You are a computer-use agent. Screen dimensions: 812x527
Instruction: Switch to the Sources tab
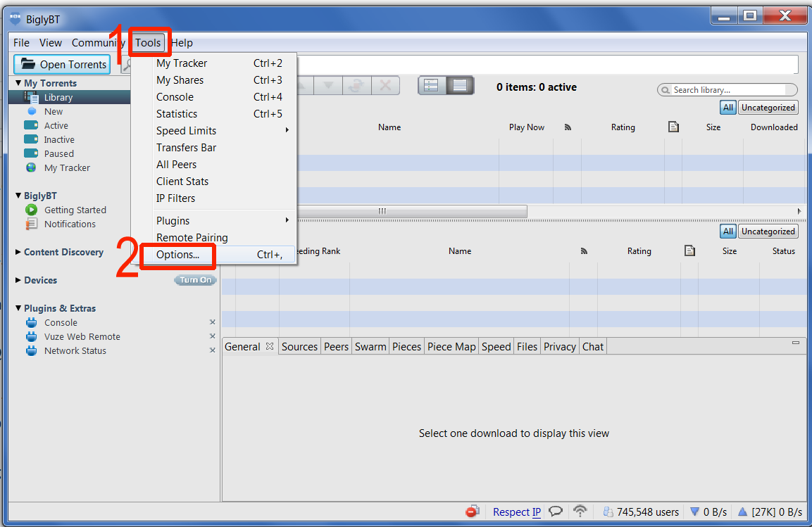(299, 346)
